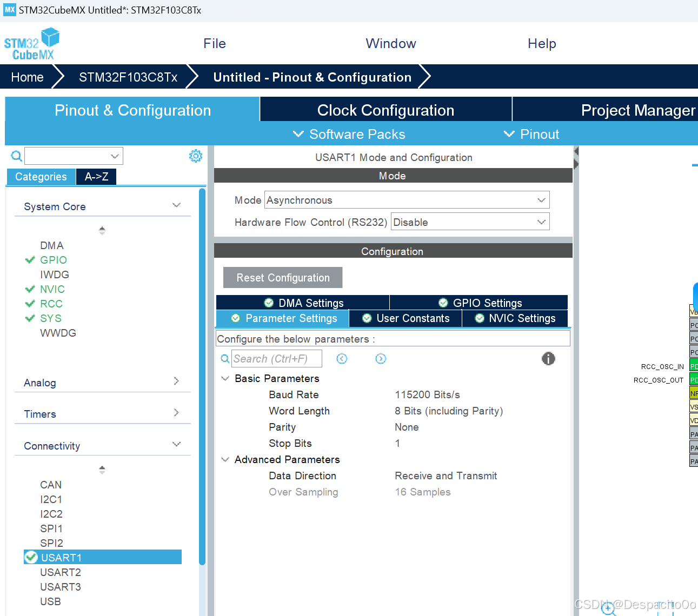
Task: Select SPI1 in Connectivity list
Action: [x=51, y=528]
